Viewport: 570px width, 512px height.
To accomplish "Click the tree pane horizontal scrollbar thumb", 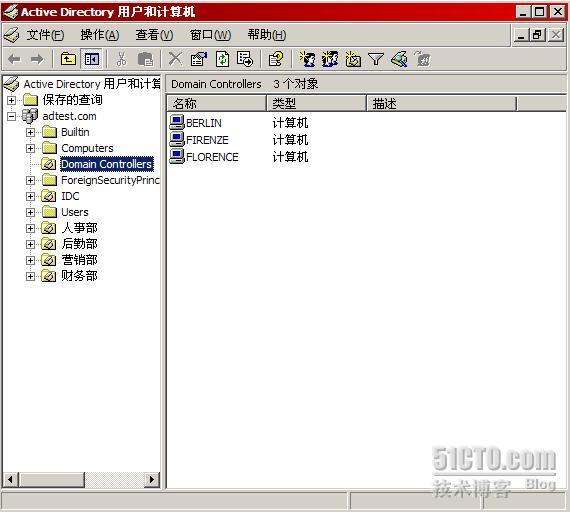I will click(x=52, y=480).
